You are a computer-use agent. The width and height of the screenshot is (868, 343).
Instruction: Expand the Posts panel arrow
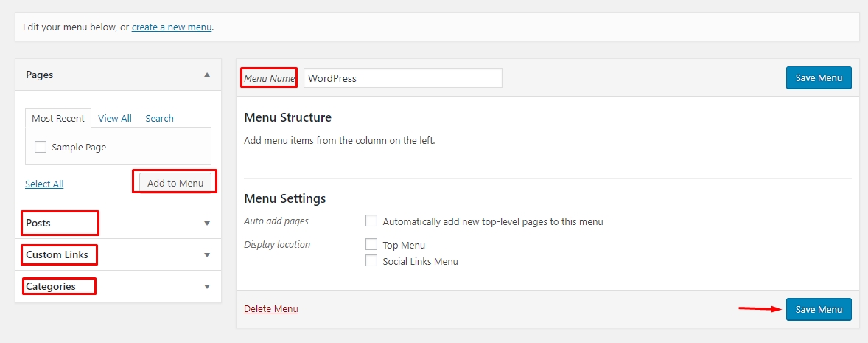click(x=207, y=223)
